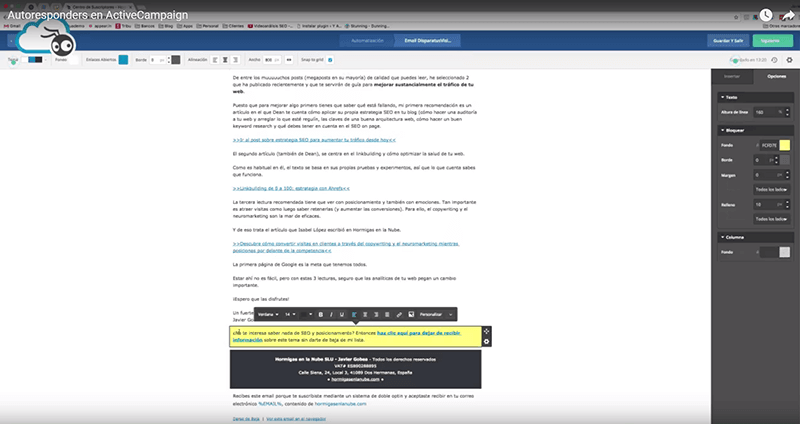Align text left in floating toolbar
800x424 pixels.
(355, 315)
